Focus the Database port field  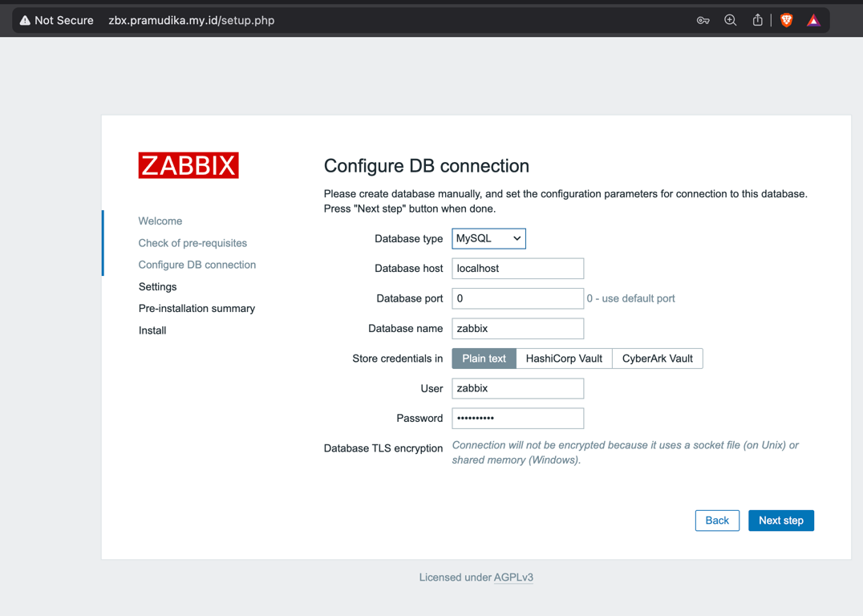(x=517, y=298)
